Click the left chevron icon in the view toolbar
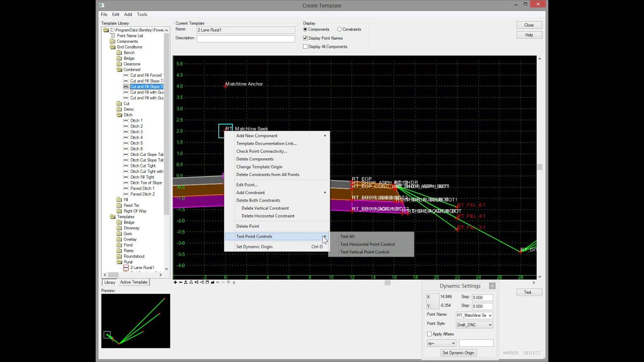The width and height of the screenshot is (644, 362). [x=234, y=283]
